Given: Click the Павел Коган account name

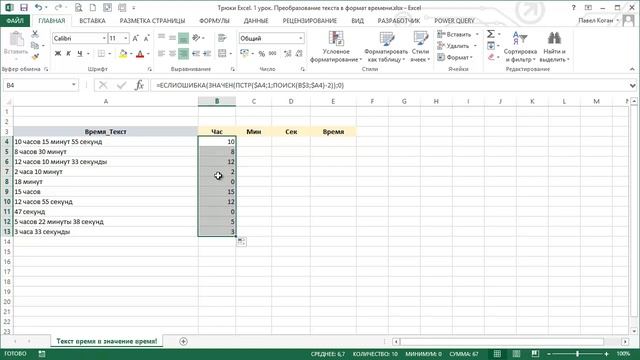Looking at the screenshot, I should click(596, 20).
